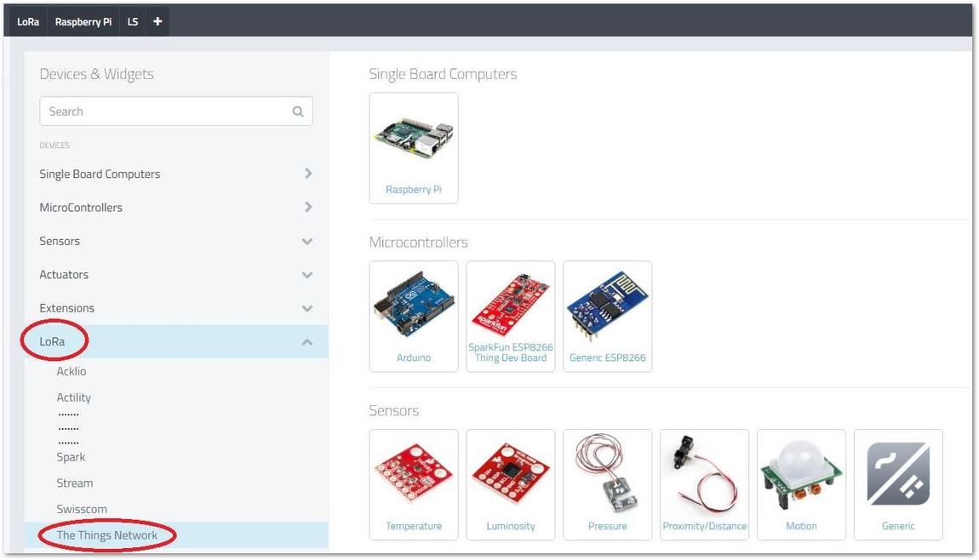Open Single Board Computers category

click(x=100, y=174)
